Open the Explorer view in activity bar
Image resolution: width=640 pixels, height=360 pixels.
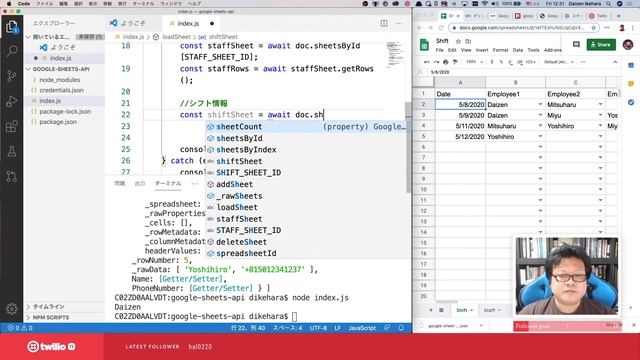[12, 27]
